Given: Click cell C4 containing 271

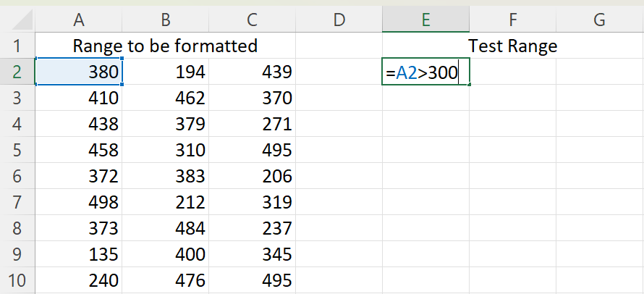Looking at the screenshot, I should pyautogui.click(x=253, y=124).
